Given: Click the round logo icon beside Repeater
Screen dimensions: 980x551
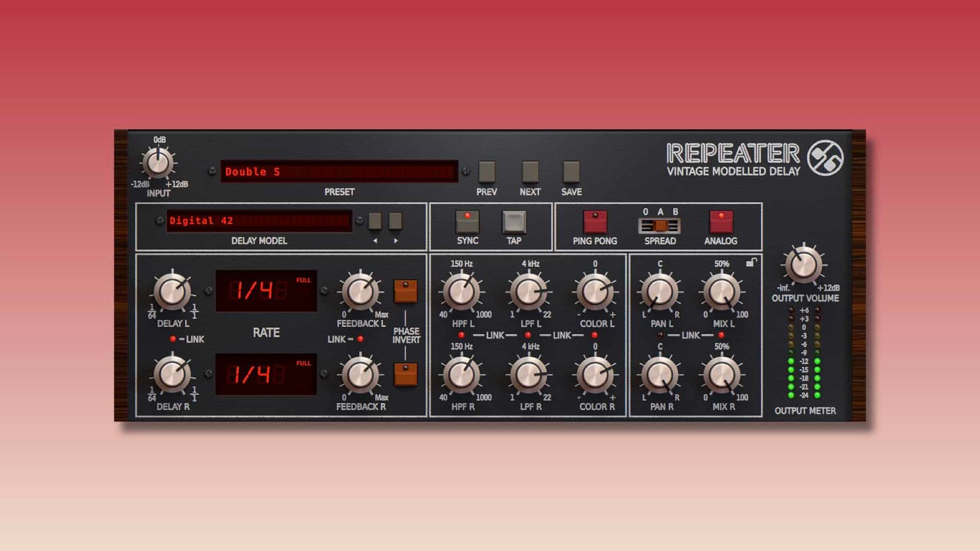Looking at the screenshot, I should click(x=825, y=158).
